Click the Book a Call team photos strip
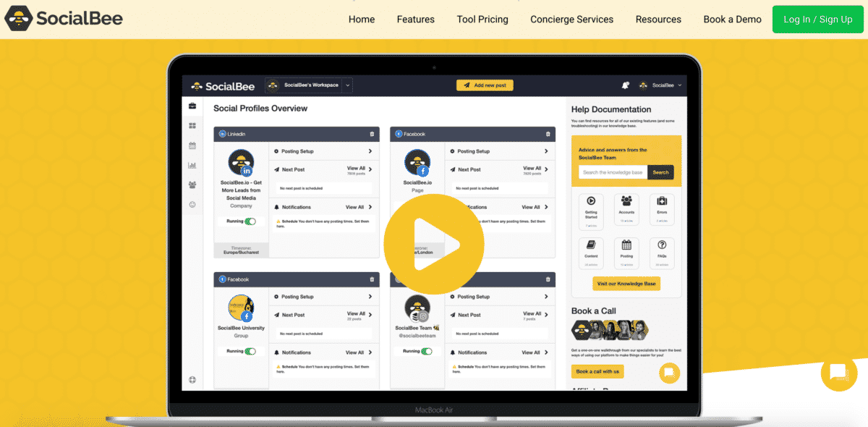The width and height of the screenshot is (868, 427). (x=609, y=331)
